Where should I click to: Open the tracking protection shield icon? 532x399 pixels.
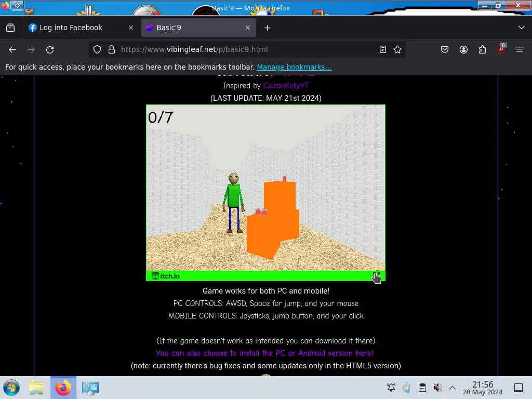(97, 49)
